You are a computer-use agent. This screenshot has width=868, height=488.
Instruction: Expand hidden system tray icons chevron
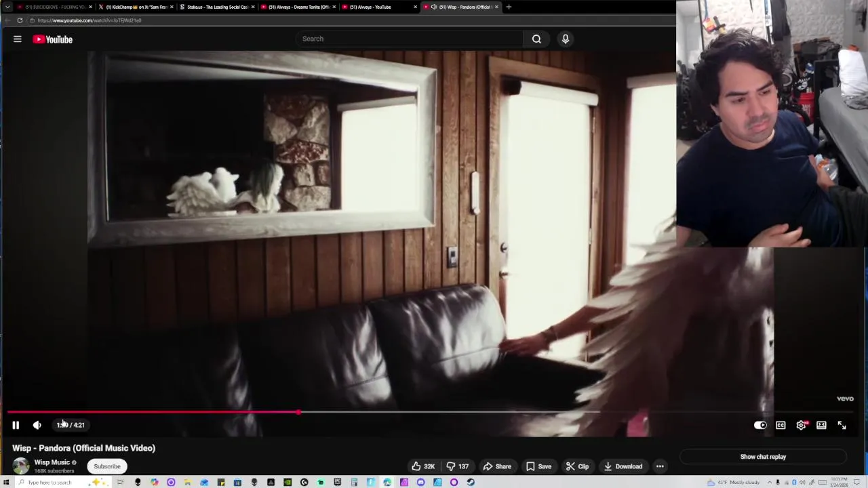click(770, 483)
